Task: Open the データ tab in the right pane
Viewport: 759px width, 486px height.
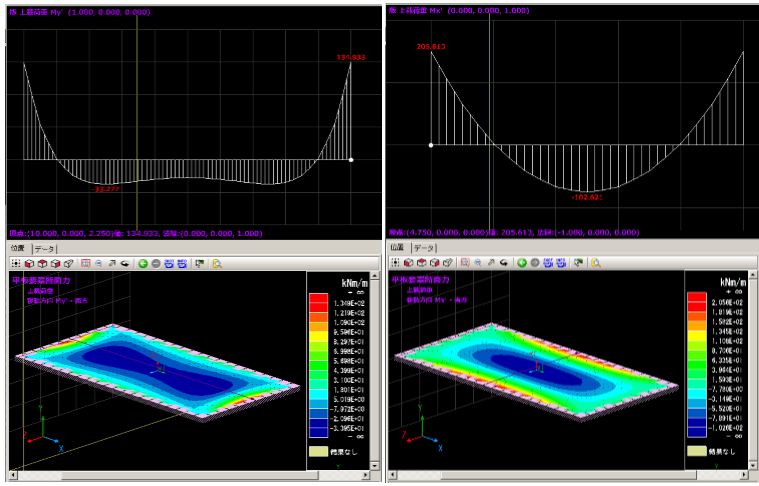Action: click(x=424, y=248)
